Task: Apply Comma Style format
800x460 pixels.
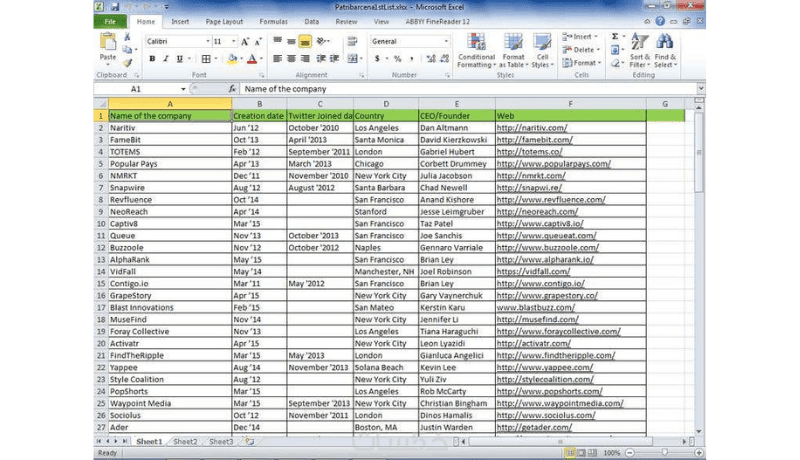Action: [x=411, y=59]
